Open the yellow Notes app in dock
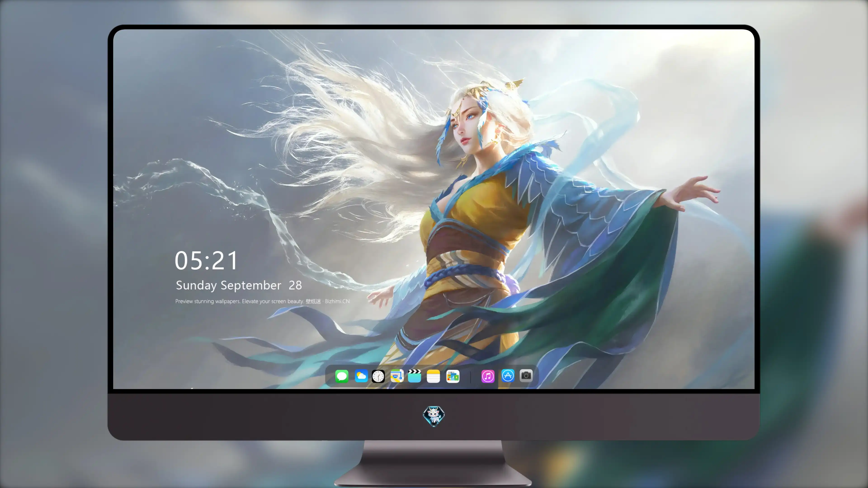This screenshot has width=868, height=488. tap(433, 376)
